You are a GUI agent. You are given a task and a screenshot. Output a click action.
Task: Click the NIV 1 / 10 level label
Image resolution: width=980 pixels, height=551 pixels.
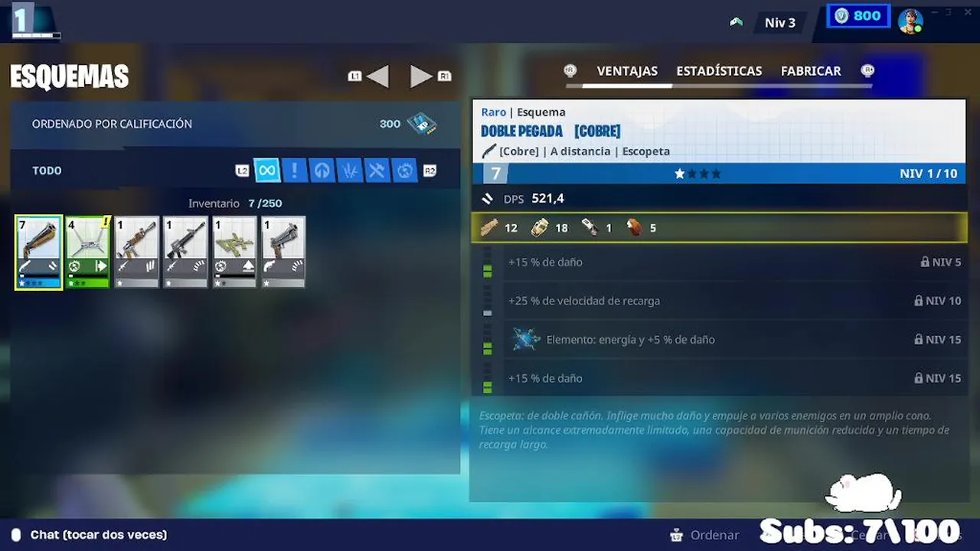click(x=929, y=174)
